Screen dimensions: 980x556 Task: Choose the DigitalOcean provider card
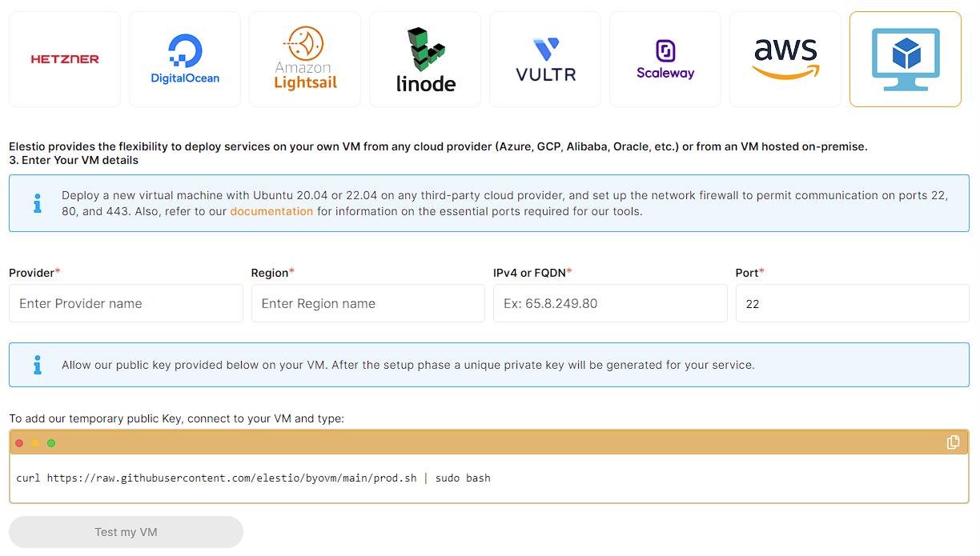(185, 59)
